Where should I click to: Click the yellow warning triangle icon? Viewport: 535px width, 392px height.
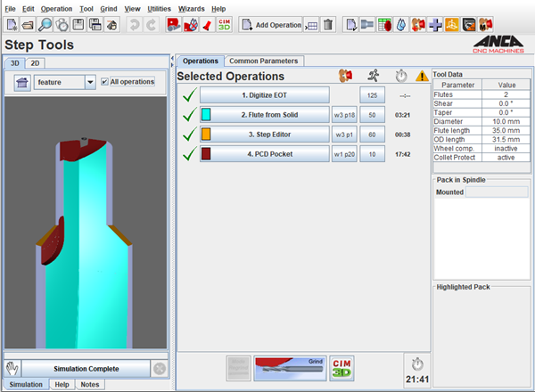point(422,77)
